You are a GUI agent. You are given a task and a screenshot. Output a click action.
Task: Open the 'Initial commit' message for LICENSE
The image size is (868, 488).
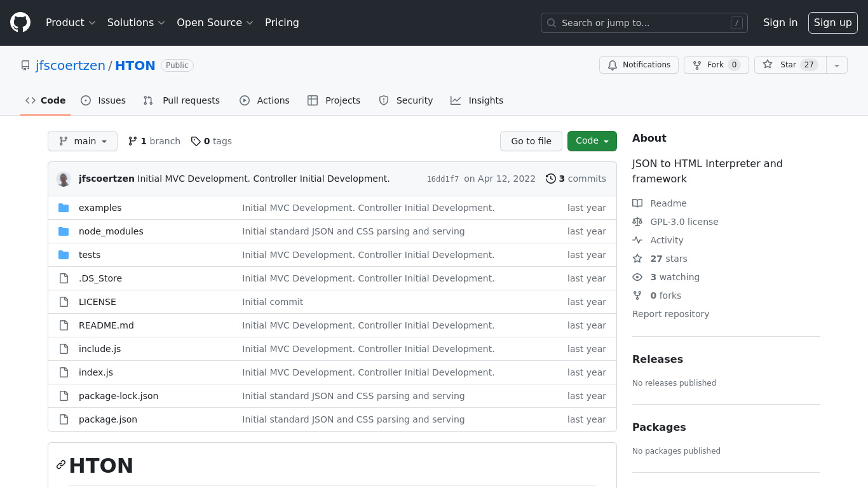273,302
